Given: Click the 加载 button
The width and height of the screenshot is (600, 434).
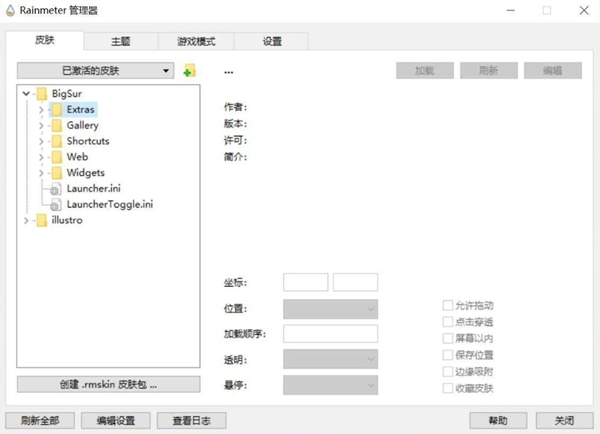Looking at the screenshot, I should point(425,70).
